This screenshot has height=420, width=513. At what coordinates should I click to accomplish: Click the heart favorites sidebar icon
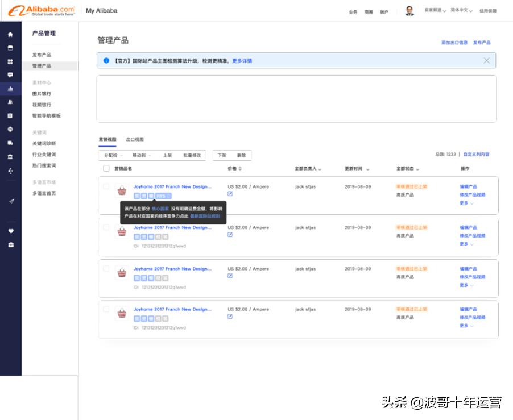click(10, 231)
